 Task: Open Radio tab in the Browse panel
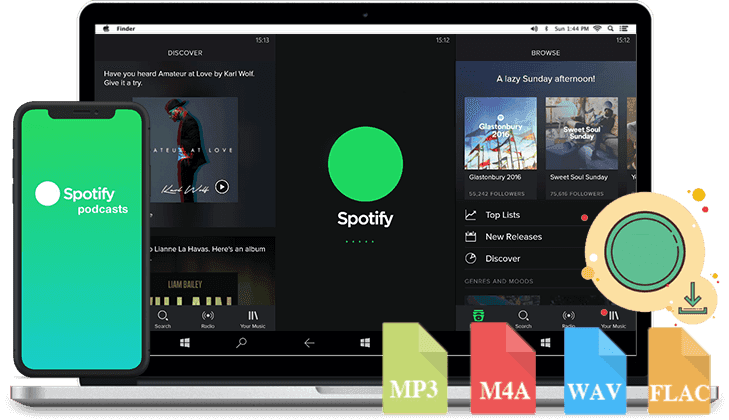point(569,319)
